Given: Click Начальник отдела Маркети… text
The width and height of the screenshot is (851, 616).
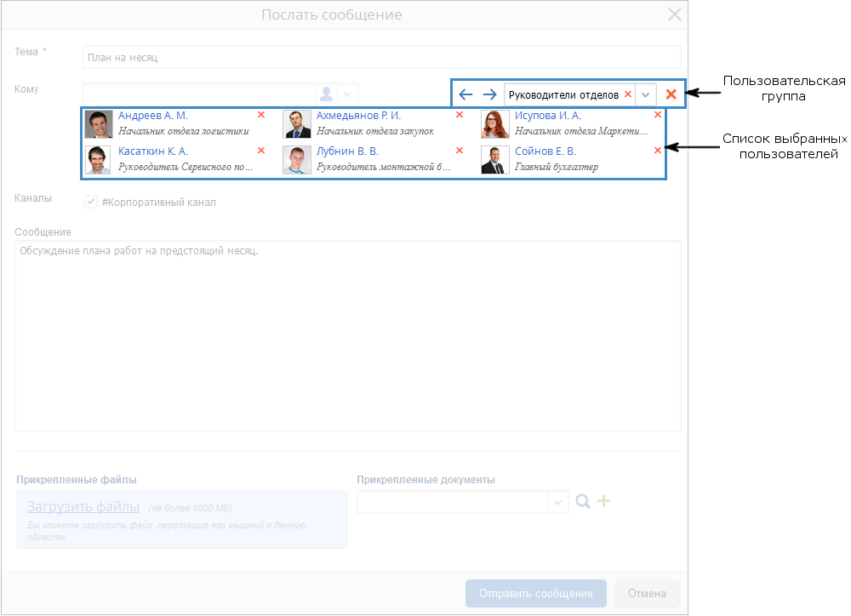Looking at the screenshot, I should (x=581, y=131).
